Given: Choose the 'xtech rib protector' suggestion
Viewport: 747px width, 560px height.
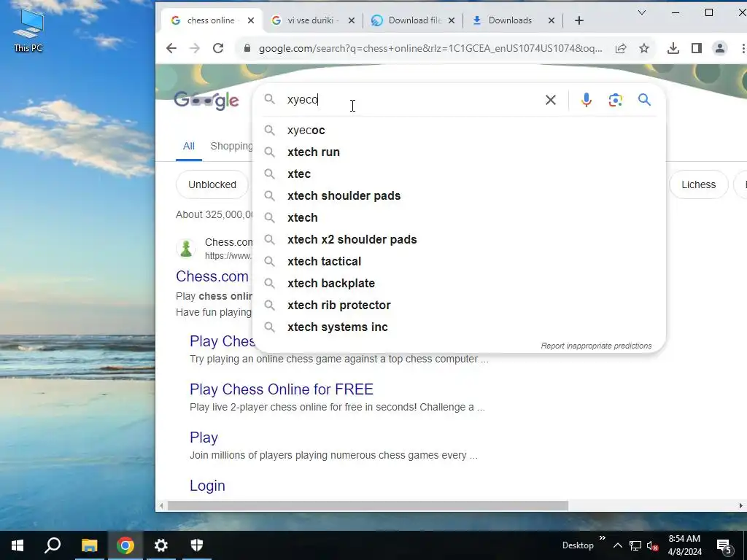Looking at the screenshot, I should (460, 306).
